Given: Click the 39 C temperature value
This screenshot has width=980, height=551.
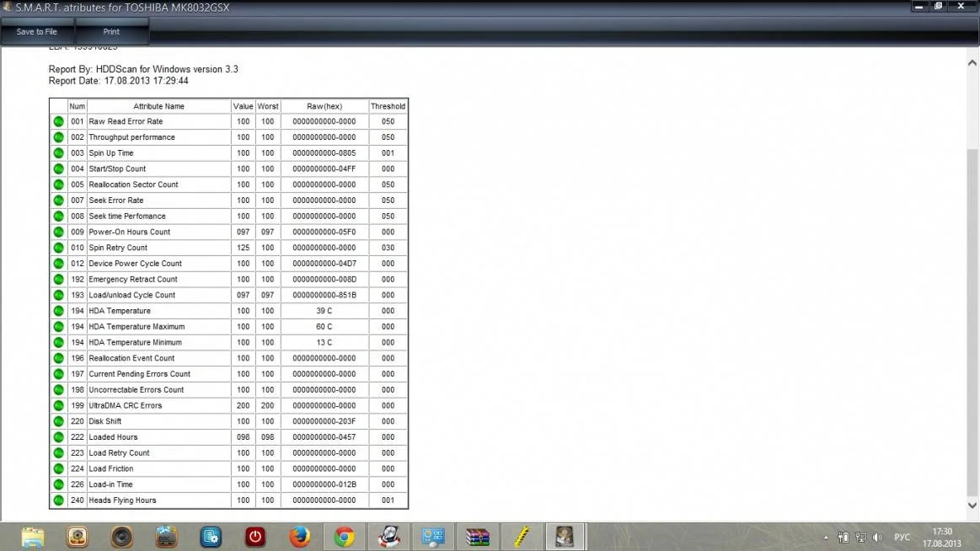Looking at the screenshot, I should point(324,311).
